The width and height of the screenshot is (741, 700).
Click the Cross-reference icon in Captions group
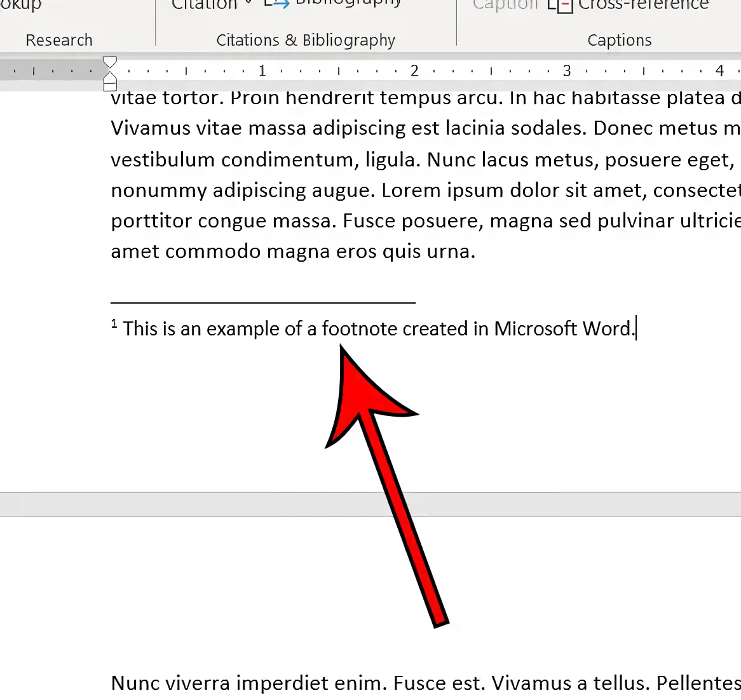point(561,6)
